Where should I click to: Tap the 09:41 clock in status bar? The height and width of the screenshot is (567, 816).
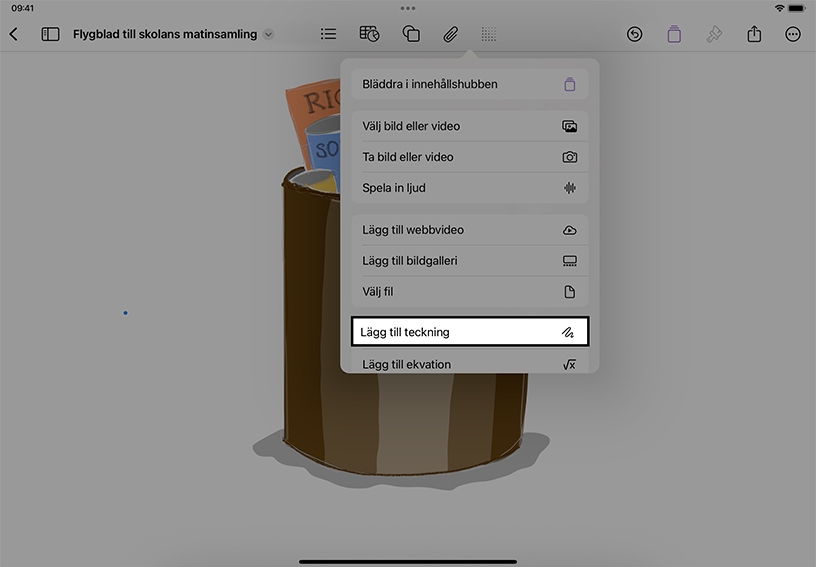[x=22, y=8]
